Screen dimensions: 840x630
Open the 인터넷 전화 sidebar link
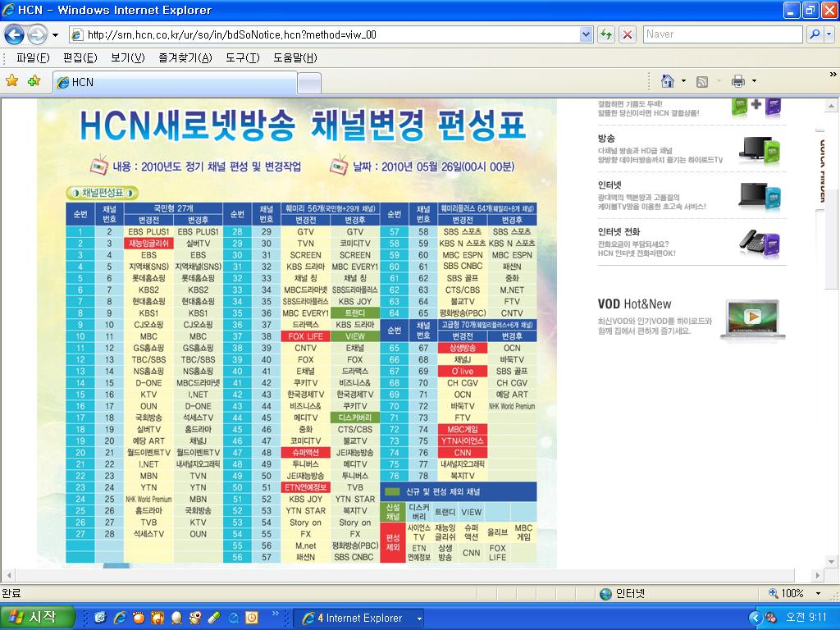click(619, 231)
